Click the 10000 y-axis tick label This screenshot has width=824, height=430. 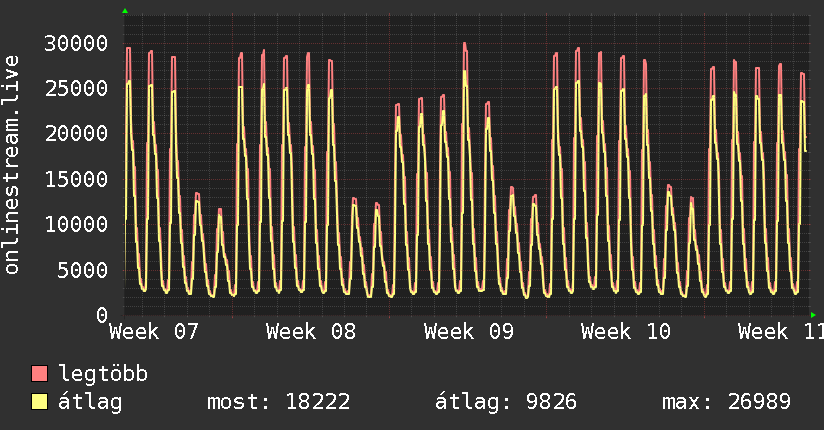76,224
